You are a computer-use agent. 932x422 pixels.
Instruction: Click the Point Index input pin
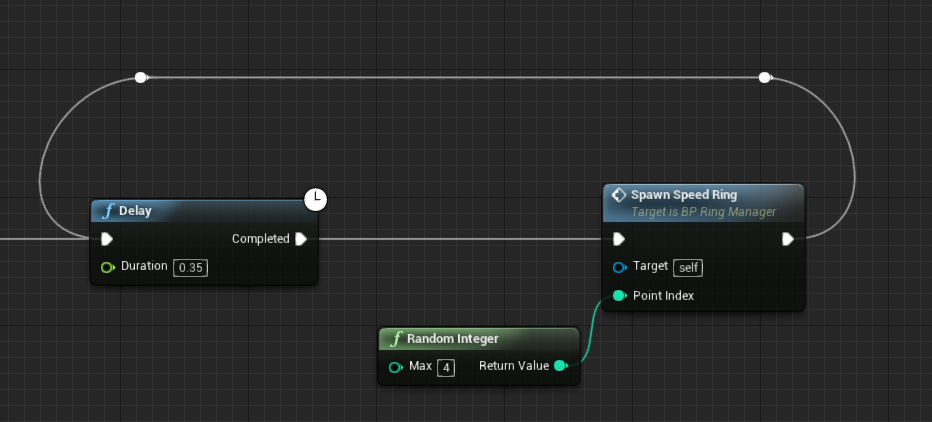click(619, 295)
